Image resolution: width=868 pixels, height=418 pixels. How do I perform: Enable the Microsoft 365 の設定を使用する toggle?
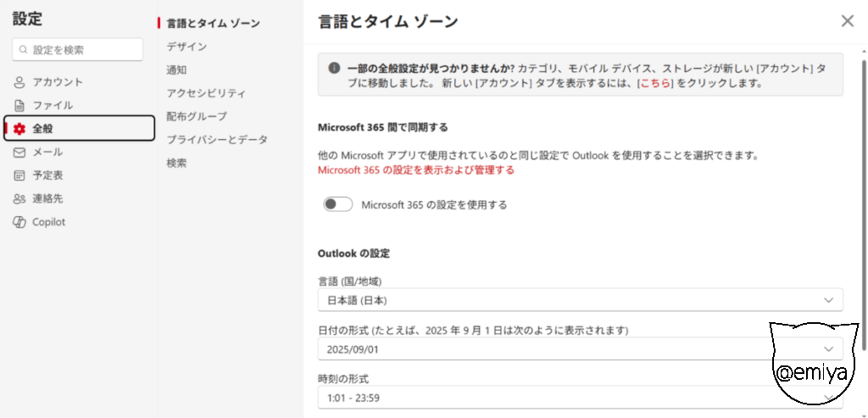click(x=338, y=204)
